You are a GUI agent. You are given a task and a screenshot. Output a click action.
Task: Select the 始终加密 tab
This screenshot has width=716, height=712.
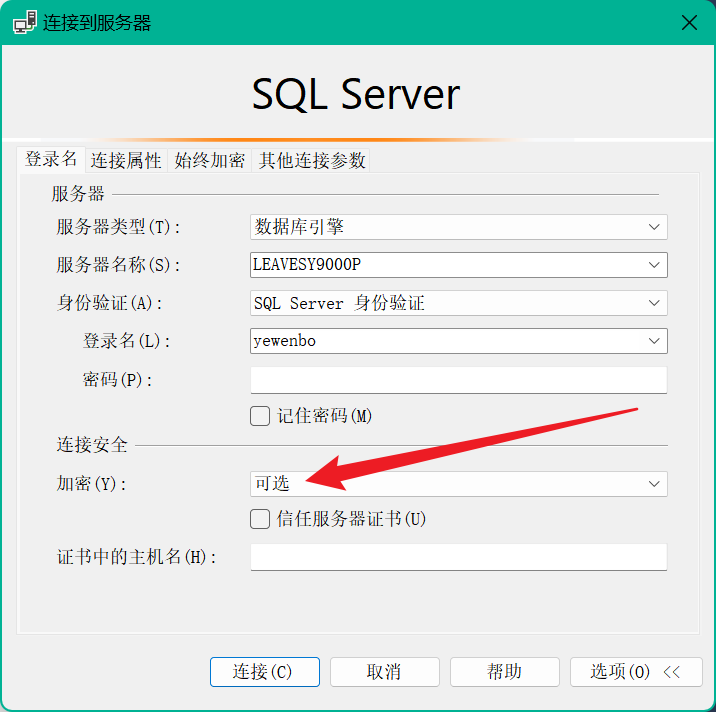(210, 161)
